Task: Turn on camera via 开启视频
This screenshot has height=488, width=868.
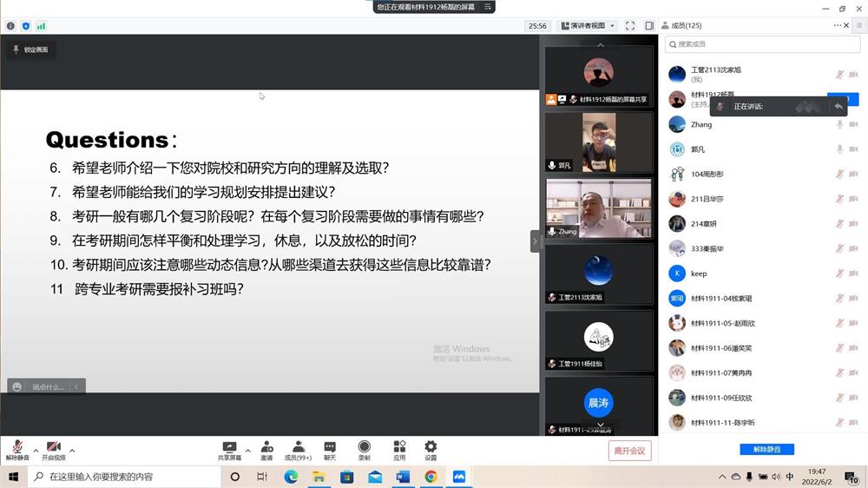Action: click(x=54, y=449)
